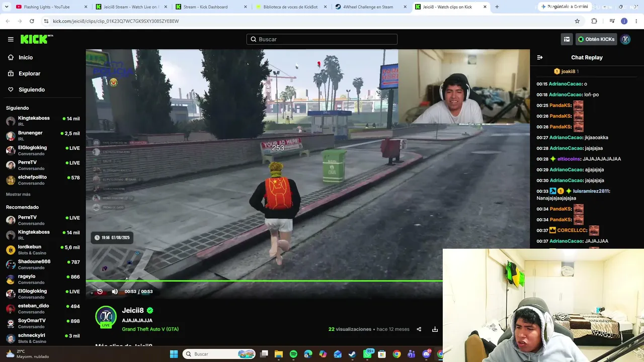Image resolution: width=644 pixels, height=362 pixels.
Task: Seek the clip on the green progress bar
Action: pyautogui.click(x=264, y=281)
